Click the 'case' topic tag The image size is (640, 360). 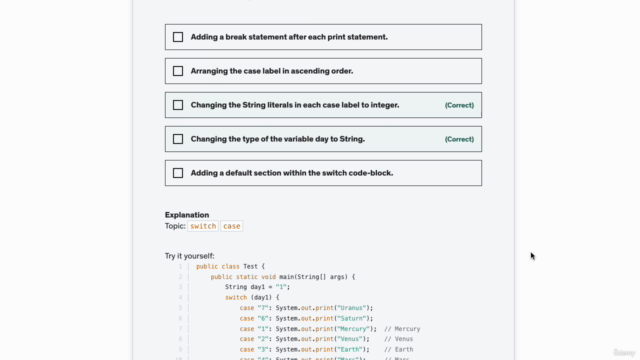[x=231, y=226]
